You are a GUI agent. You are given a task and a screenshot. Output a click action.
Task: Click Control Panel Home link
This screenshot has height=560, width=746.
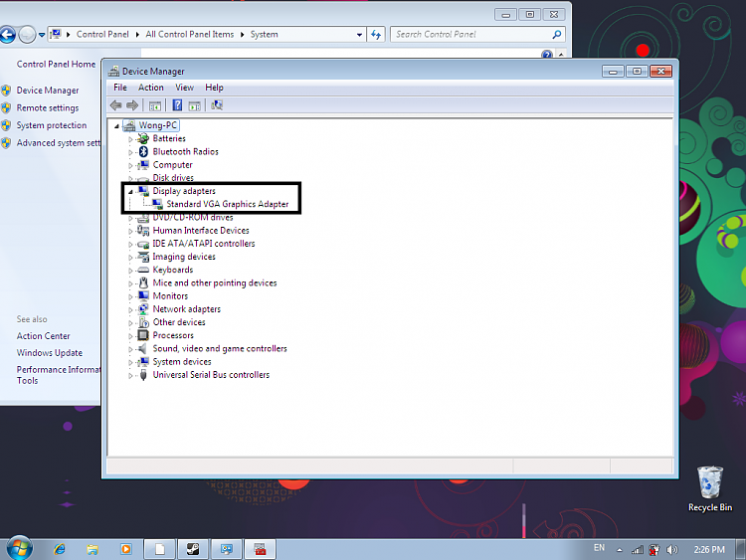coord(56,65)
